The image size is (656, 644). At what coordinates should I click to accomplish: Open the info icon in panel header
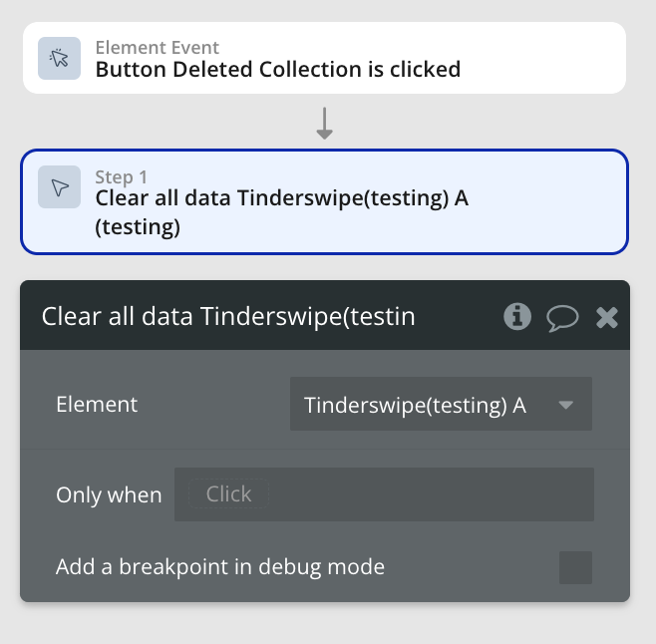point(516,317)
